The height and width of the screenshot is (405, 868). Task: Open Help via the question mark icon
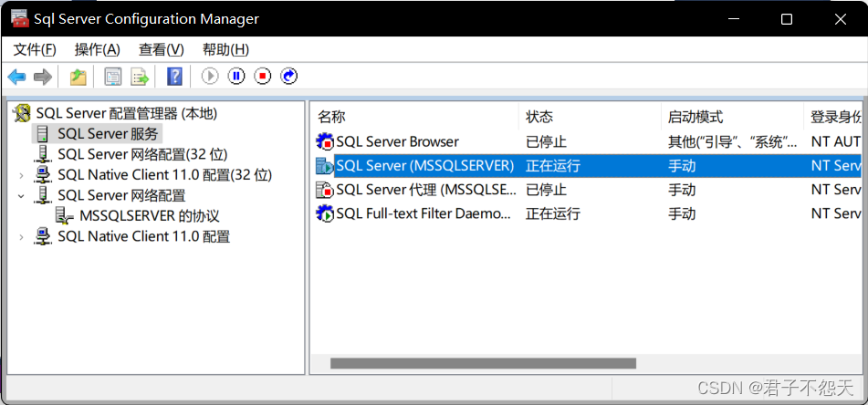(174, 77)
